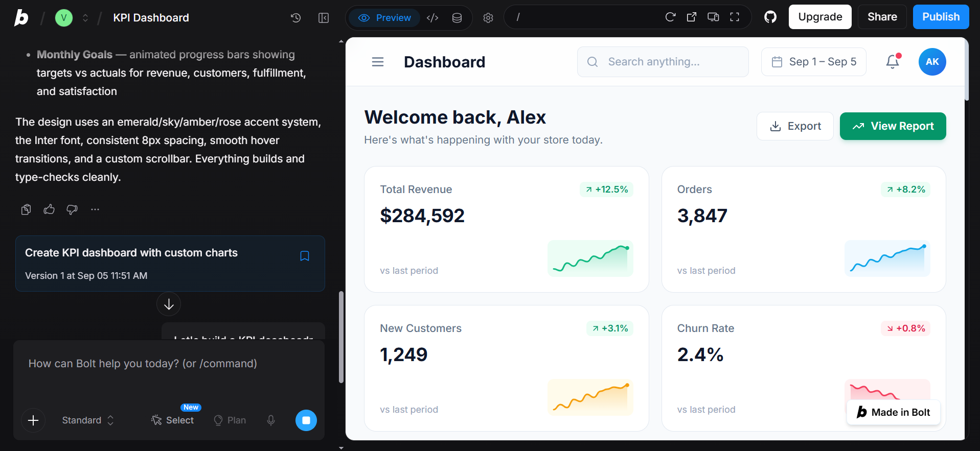Screen dimensions: 980x451
Task: Toggle responsive device preview icon
Action: (713, 17)
